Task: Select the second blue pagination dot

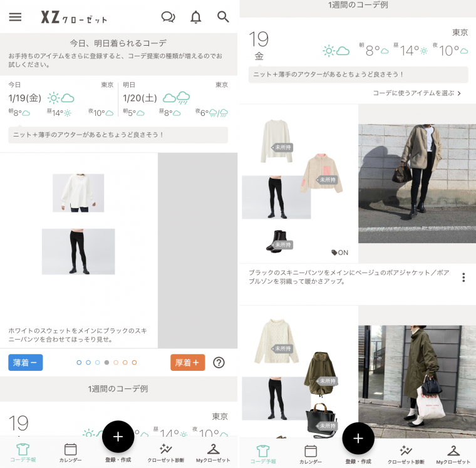Action: (x=88, y=362)
